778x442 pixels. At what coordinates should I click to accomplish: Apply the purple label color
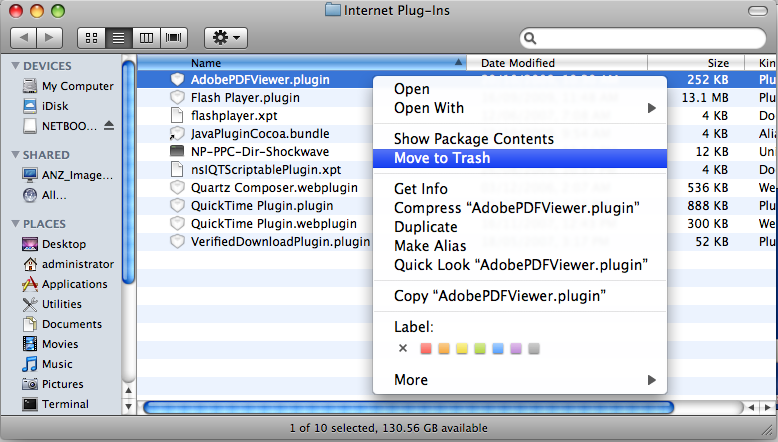pyautogui.click(x=516, y=348)
